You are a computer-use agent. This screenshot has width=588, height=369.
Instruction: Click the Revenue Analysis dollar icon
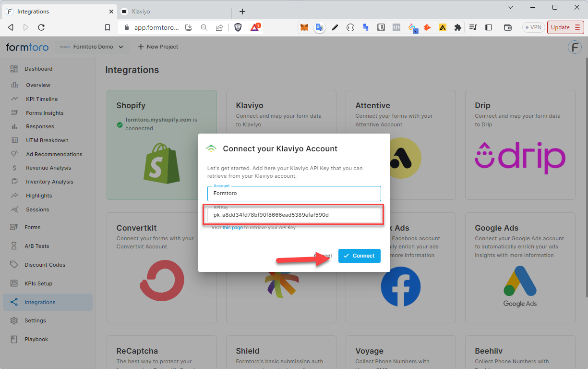[x=15, y=168]
